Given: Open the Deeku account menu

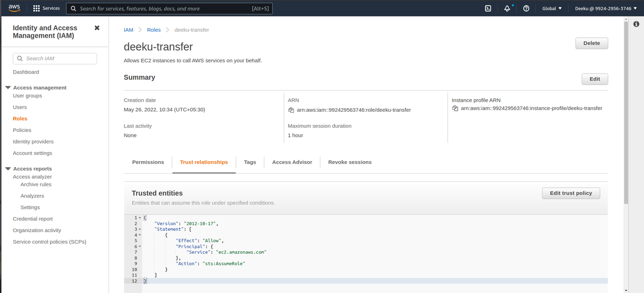Looking at the screenshot, I should coord(606,9).
